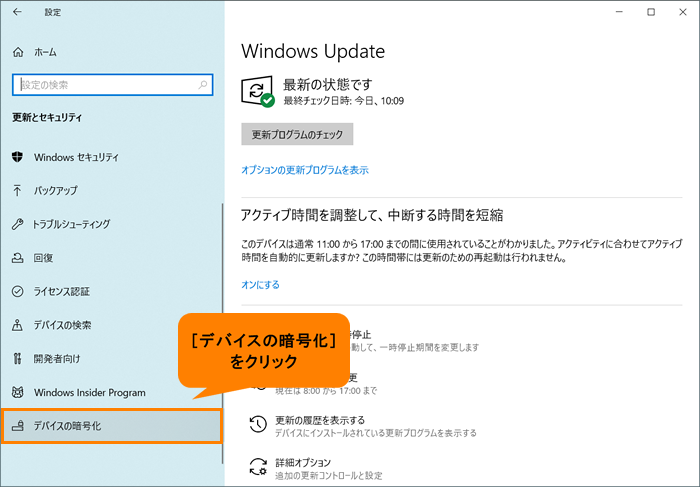Click the 最新の状態です status text

pos(328,84)
